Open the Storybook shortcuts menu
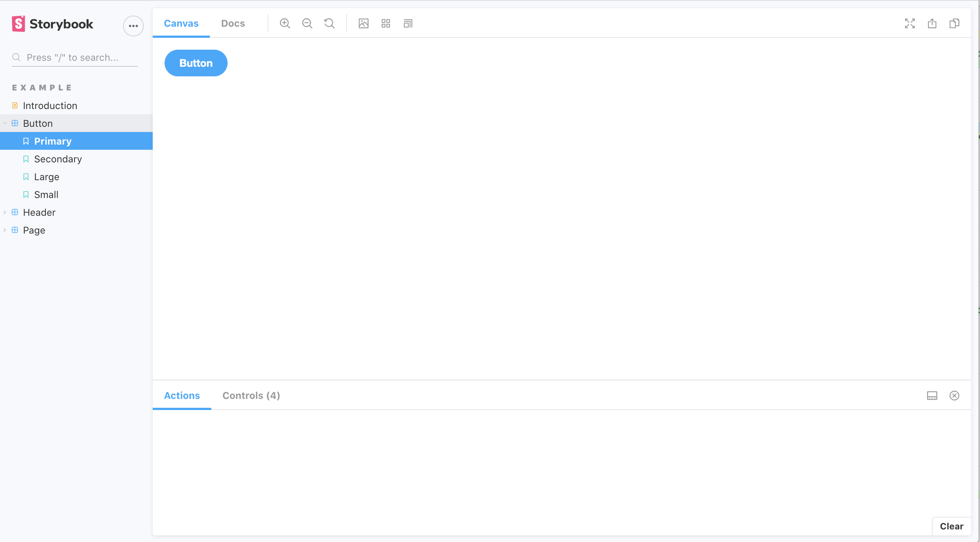 click(x=133, y=26)
